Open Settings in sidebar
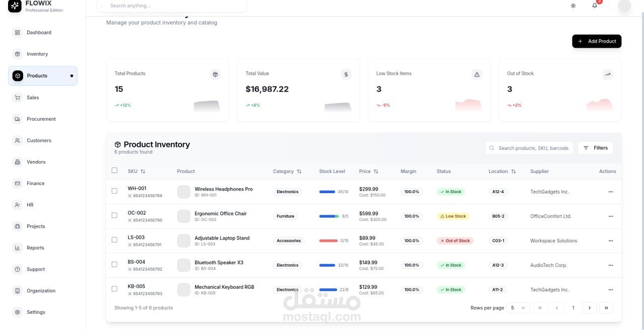The width and height of the screenshot is (644, 330). (43, 312)
